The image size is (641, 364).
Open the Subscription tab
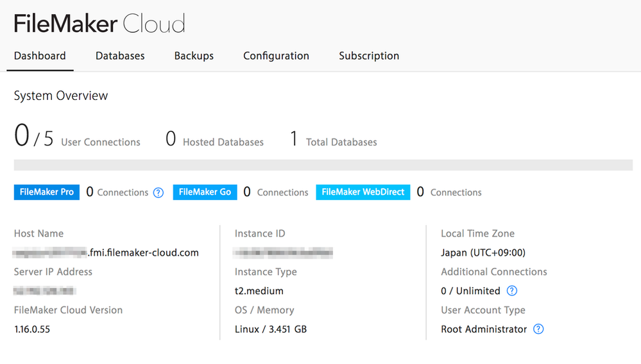[369, 56]
